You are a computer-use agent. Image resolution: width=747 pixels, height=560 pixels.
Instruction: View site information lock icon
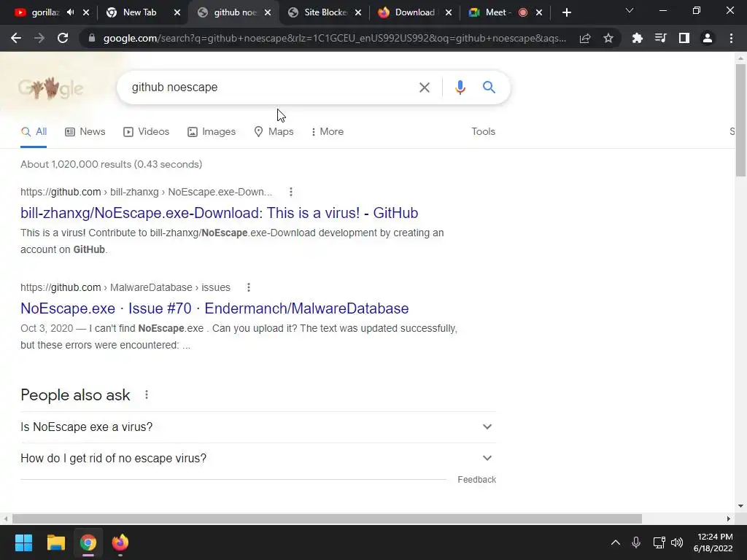coord(92,38)
